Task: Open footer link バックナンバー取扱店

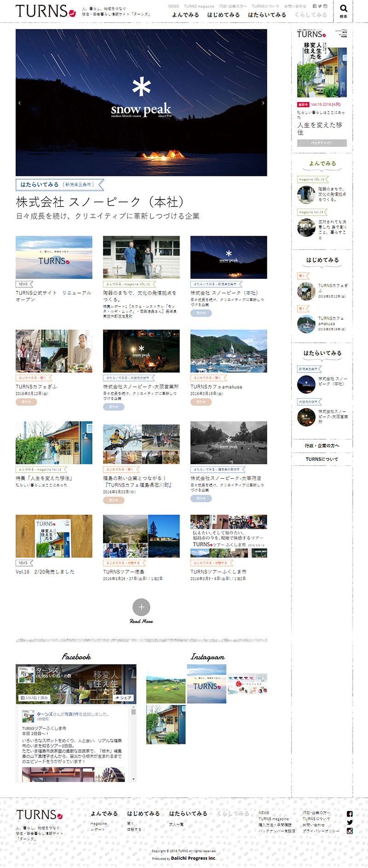Action: (x=277, y=831)
